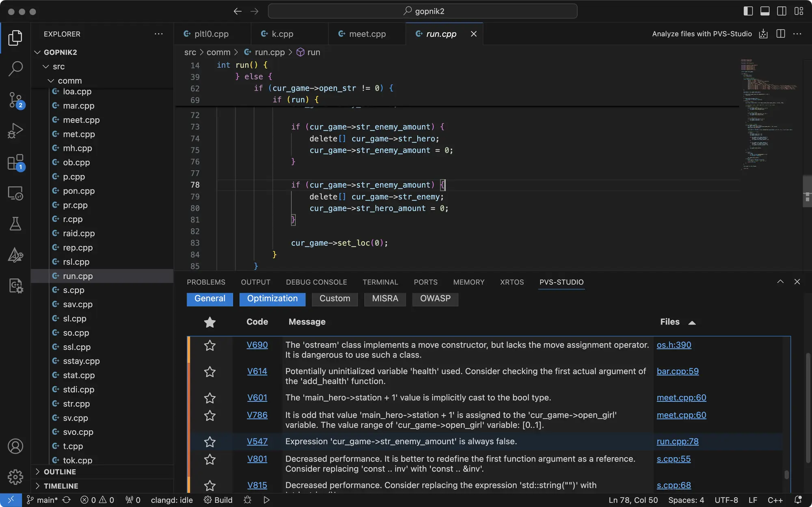Expand the OUTLINE section

pyautogui.click(x=60, y=472)
